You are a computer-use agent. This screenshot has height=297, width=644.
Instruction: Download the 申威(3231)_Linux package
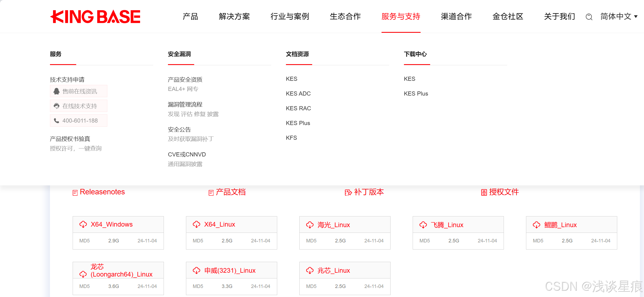230,271
